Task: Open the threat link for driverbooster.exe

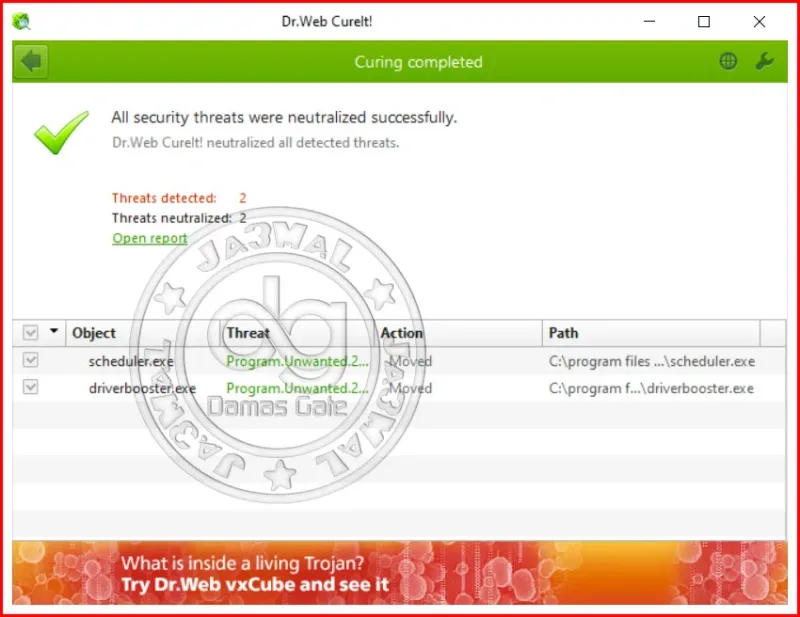Action: pyautogui.click(x=297, y=388)
